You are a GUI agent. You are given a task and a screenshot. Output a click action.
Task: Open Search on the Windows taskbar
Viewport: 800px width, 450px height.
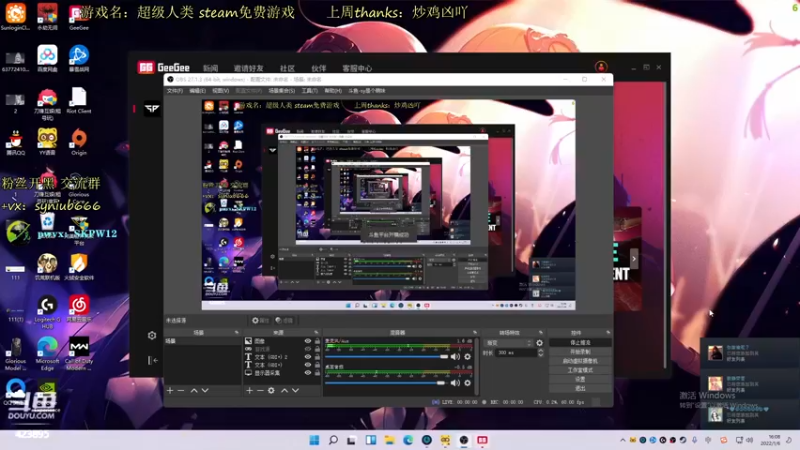point(333,440)
